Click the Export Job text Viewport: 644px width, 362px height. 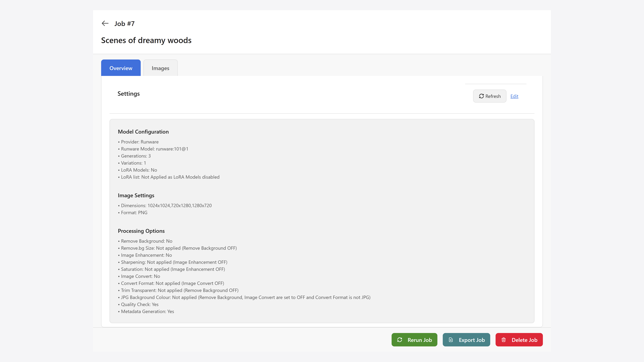[x=471, y=340]
